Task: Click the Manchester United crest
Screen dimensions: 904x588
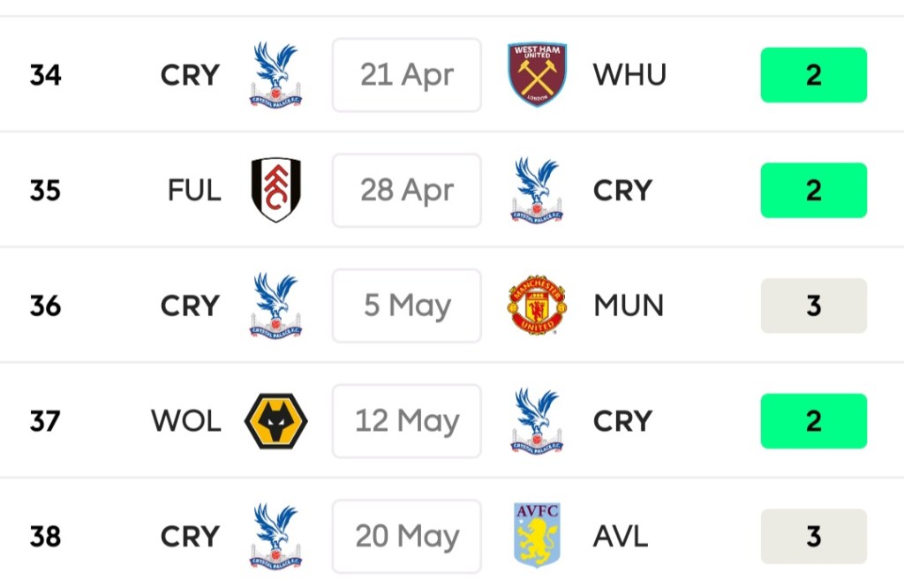Action: [x=537, y=305]
